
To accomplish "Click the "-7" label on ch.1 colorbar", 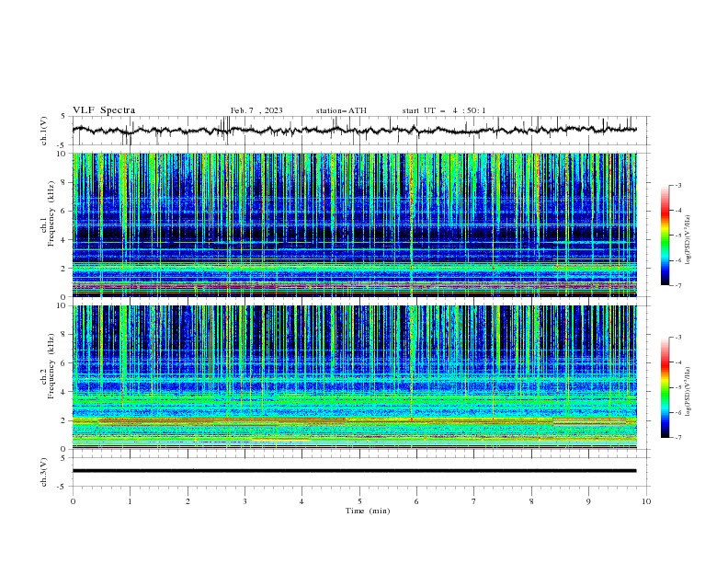I will pos(678,285).
